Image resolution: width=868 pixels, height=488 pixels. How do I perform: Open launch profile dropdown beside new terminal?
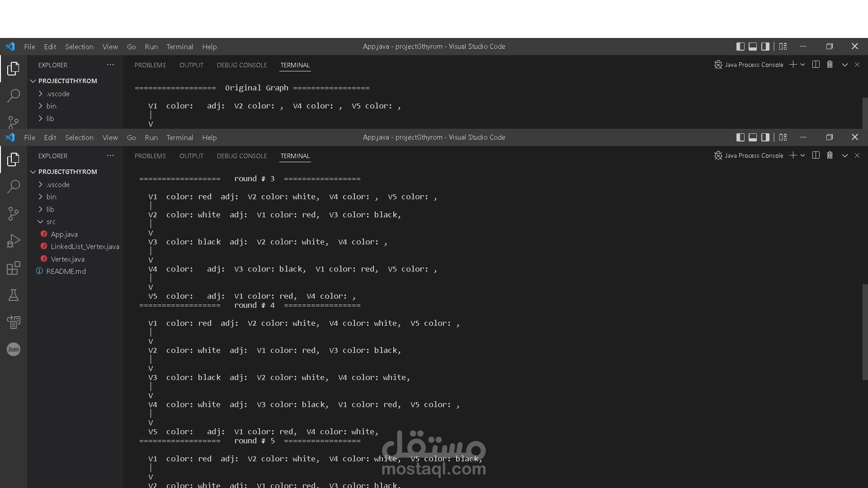[x=803, y=155]
